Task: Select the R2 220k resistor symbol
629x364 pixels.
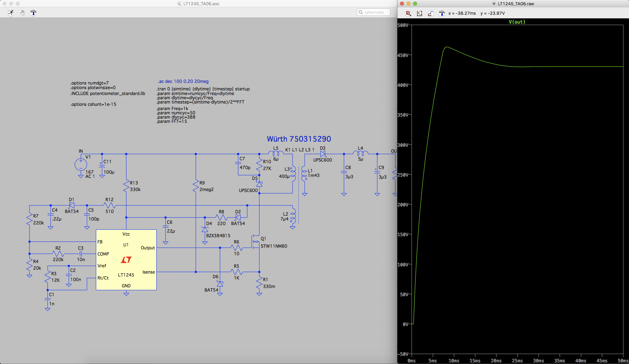Action: (58, 254)
